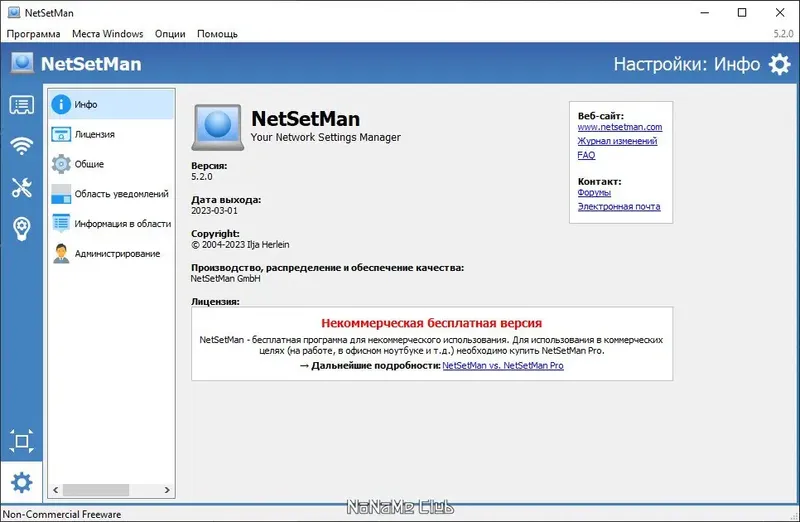
Task: Click the Лицензия certificate icon
Action: [61, 134]
